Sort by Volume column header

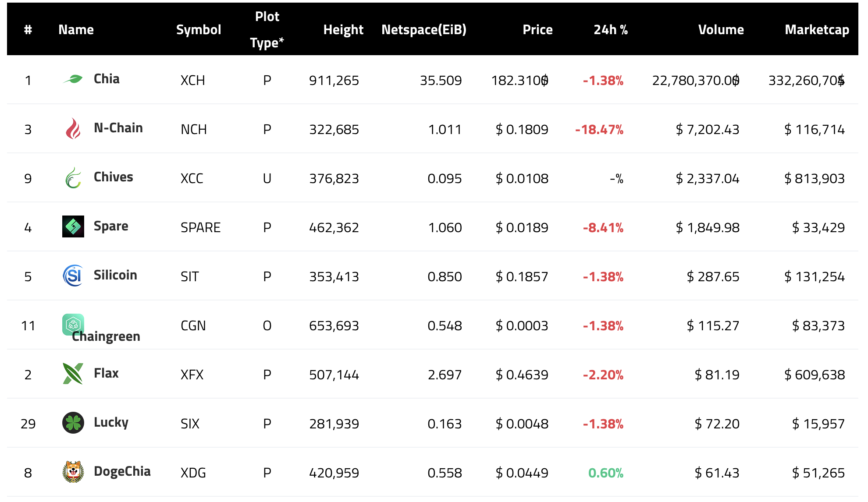point(720,29)
